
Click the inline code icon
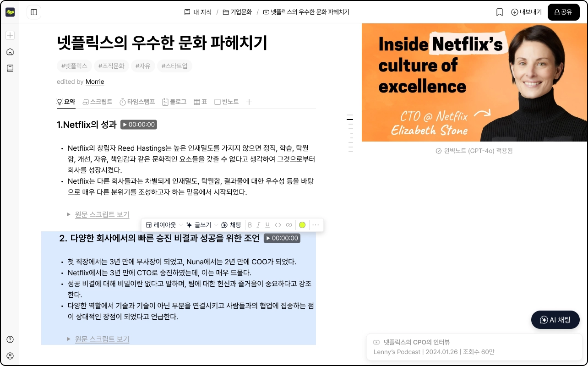tap(278, 225)
